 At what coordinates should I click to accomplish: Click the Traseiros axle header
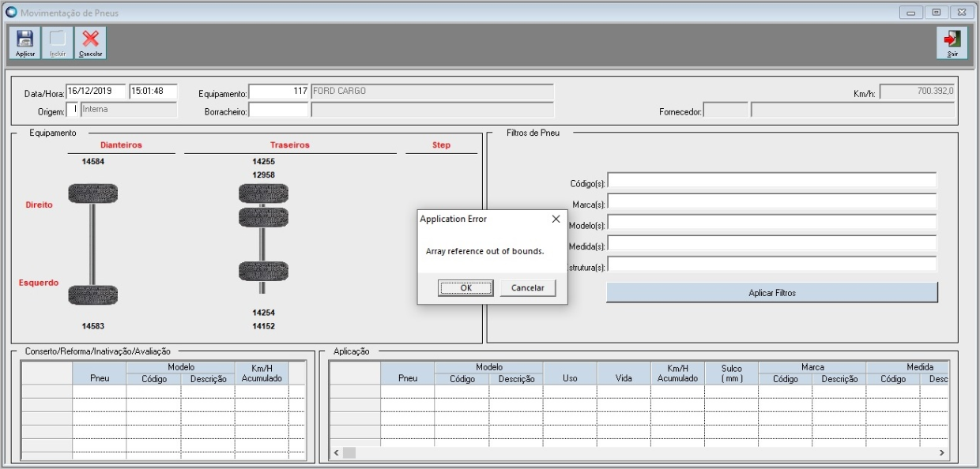(290, 145)
